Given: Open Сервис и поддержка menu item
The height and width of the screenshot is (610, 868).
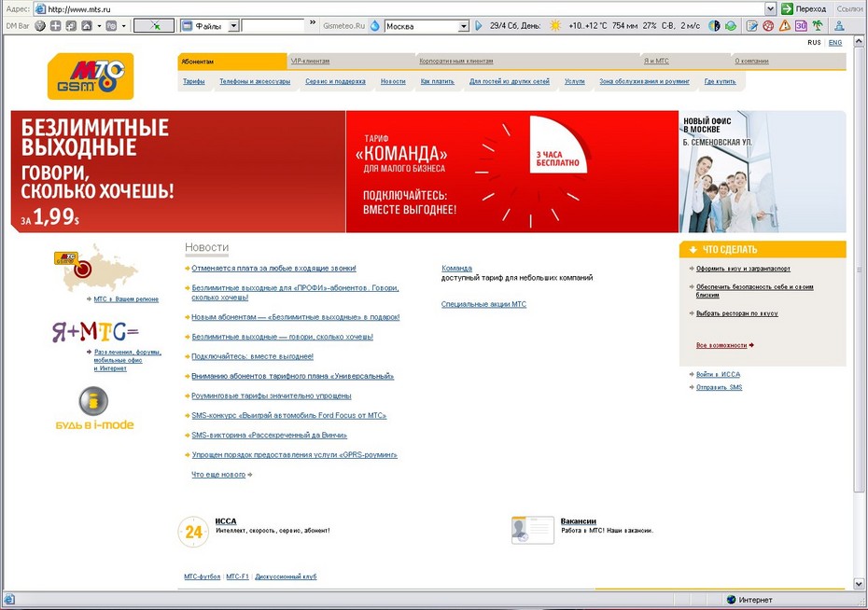Looking at the screenshot, I should (x=335, y=81).
